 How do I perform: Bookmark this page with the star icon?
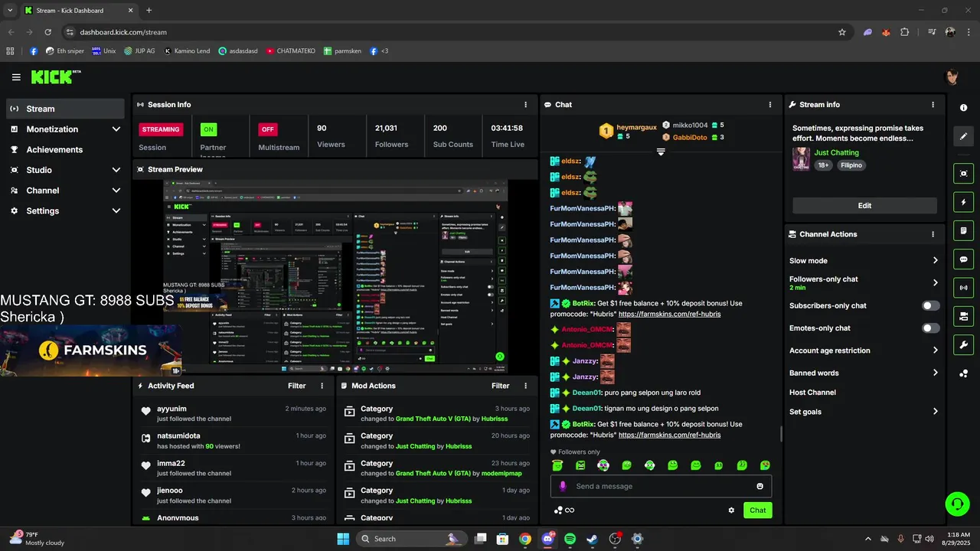tap(842, 32)
